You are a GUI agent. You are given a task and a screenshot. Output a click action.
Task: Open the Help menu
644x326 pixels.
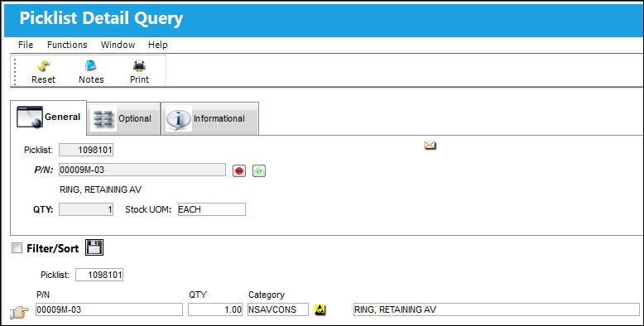(158, 45)
